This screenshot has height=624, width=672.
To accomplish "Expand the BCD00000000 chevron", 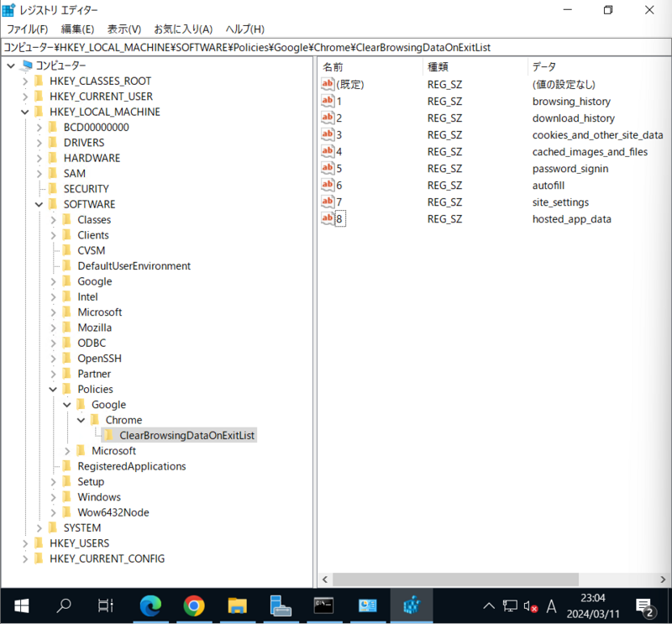I will 39,128.
